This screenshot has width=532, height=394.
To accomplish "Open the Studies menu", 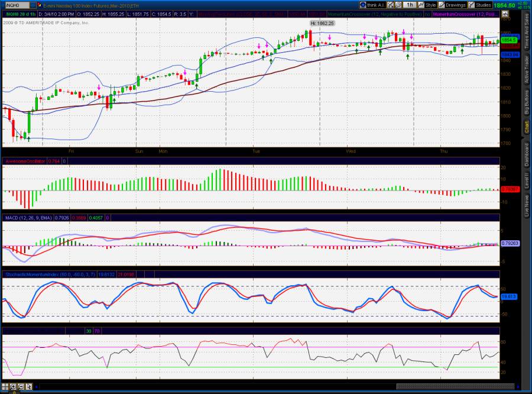I will pyautogui.click(x=480, y=5).
